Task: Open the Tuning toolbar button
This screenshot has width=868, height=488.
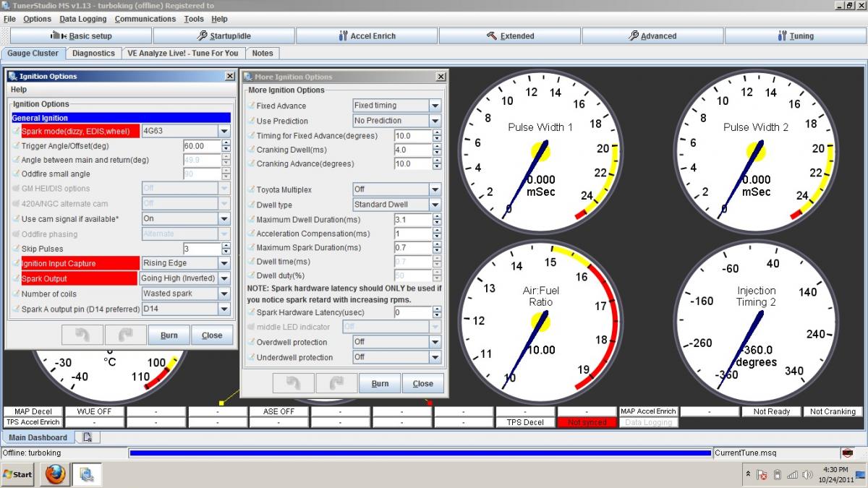Action: tap(795, 36)
